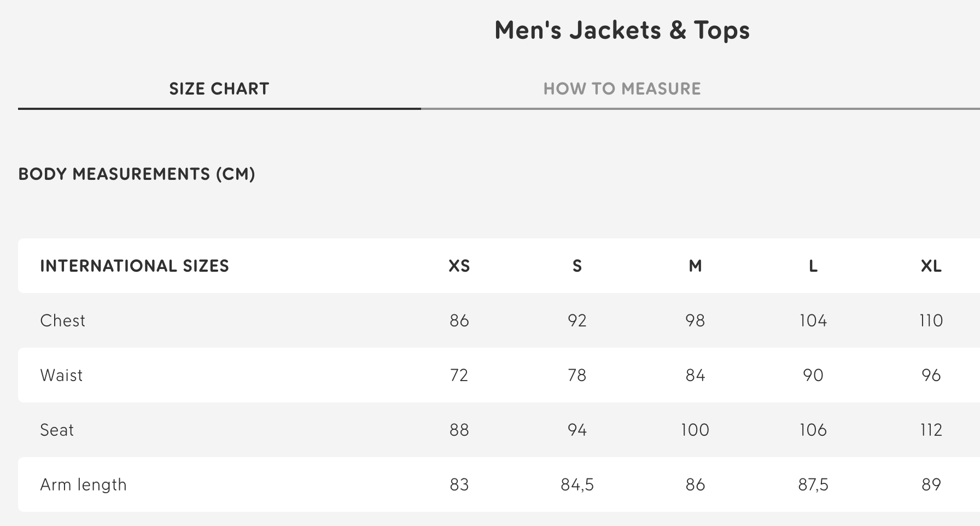Select the seat value 112 for size XL
Image resolution: width=980 pixels, height=526 pixels.
point(932,430)
